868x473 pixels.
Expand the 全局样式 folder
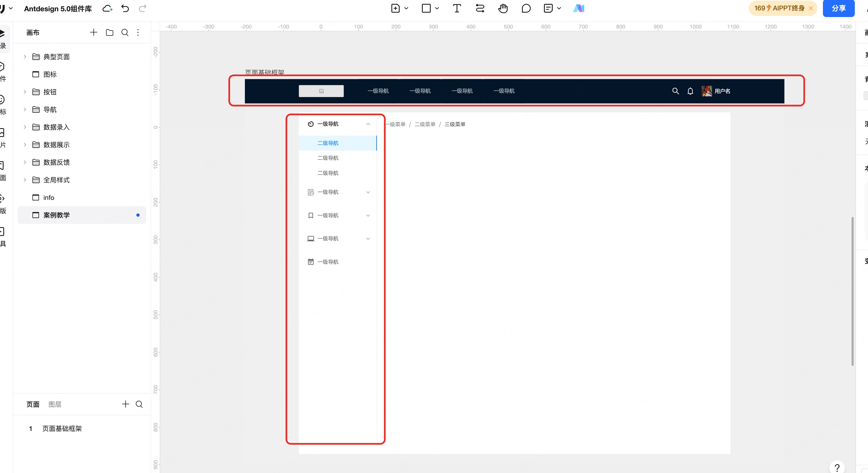pyautogui.click(x=24, y=180)
